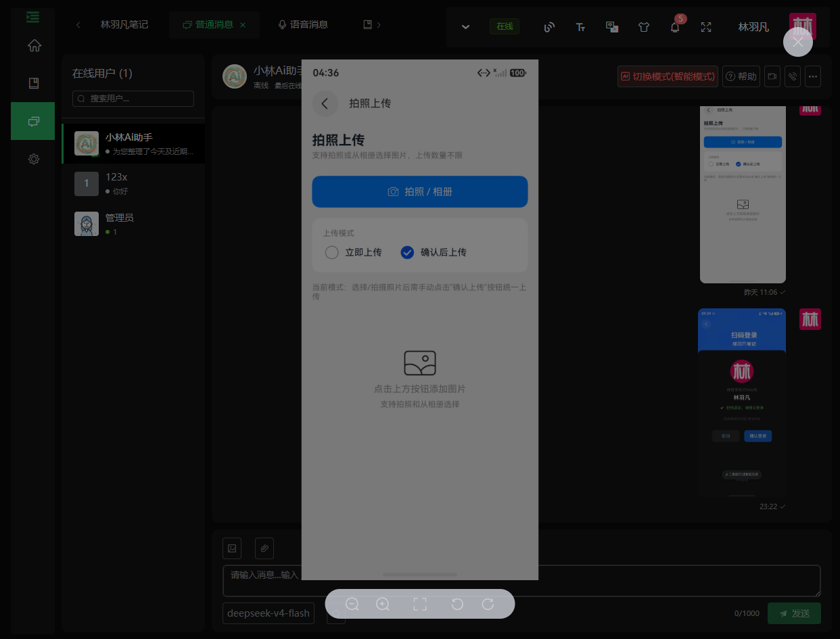The image size is (840, 639).
Task: Fit the preview to its original size
Action: point(420,604)
